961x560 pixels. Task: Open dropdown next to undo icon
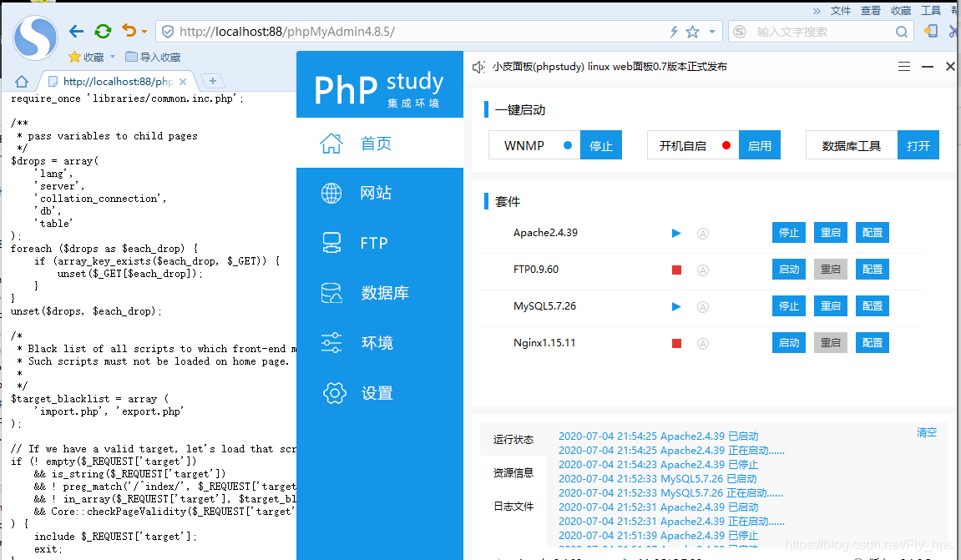144,31
